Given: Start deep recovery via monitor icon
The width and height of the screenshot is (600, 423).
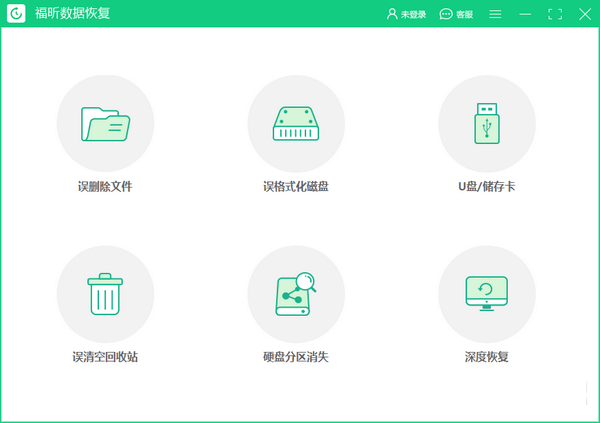Looking at the screenshot, I should click(486, 293).
